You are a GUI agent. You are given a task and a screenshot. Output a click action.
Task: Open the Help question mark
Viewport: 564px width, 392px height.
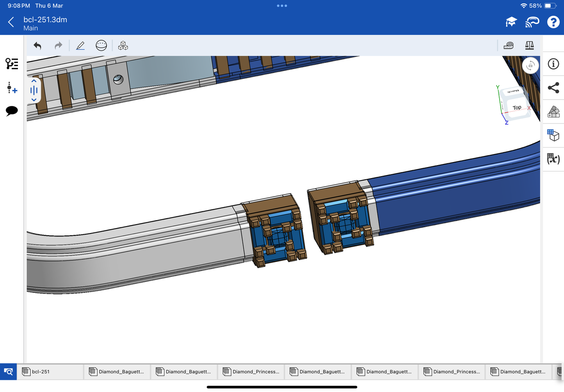pyautogui.click(x=553, y=22)
